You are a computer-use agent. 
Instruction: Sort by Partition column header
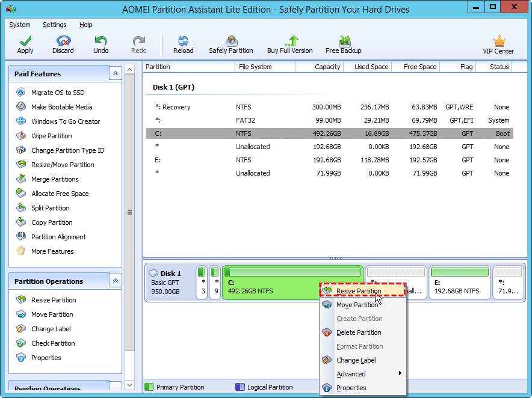(x=189, y=67)
